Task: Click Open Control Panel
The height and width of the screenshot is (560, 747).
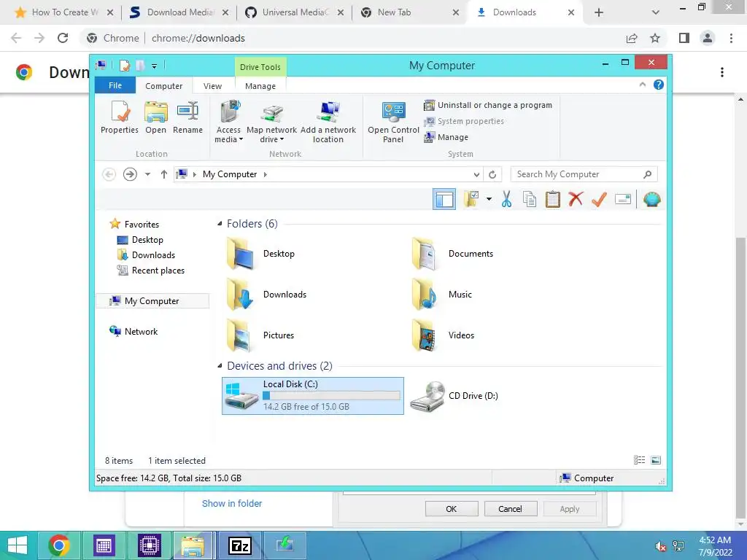Action: click(393, 122)
